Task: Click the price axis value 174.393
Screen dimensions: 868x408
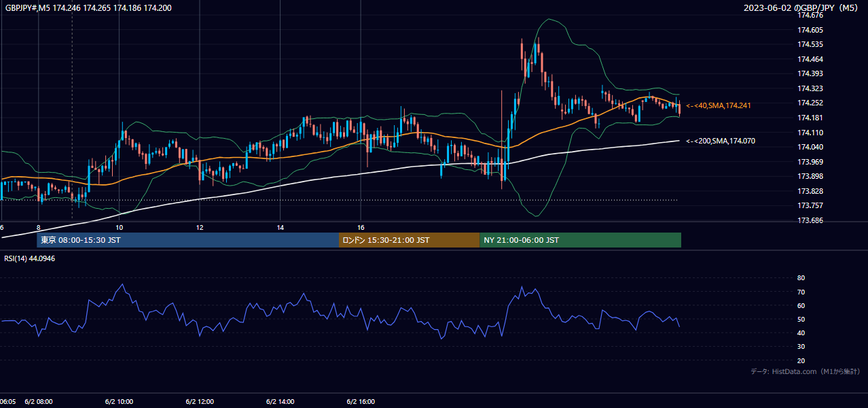Action: pyautogui.click(x=810, y=74)
